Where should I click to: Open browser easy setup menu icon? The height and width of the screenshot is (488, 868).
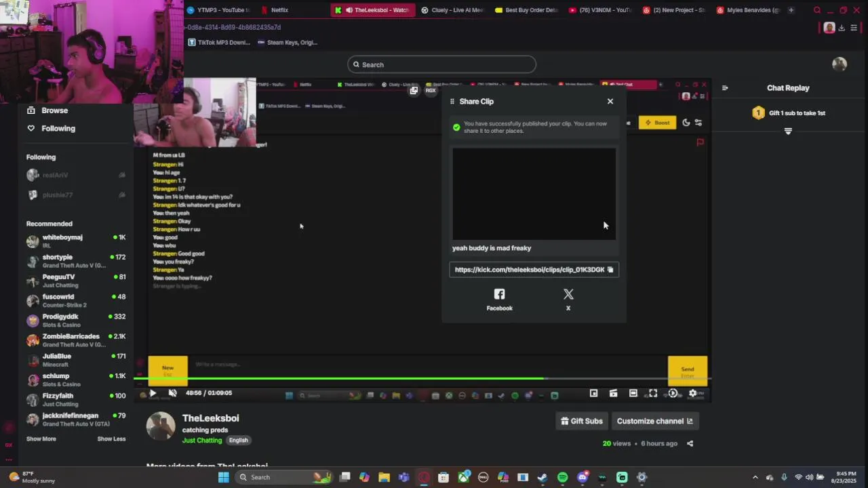click(x=854, y=28)
